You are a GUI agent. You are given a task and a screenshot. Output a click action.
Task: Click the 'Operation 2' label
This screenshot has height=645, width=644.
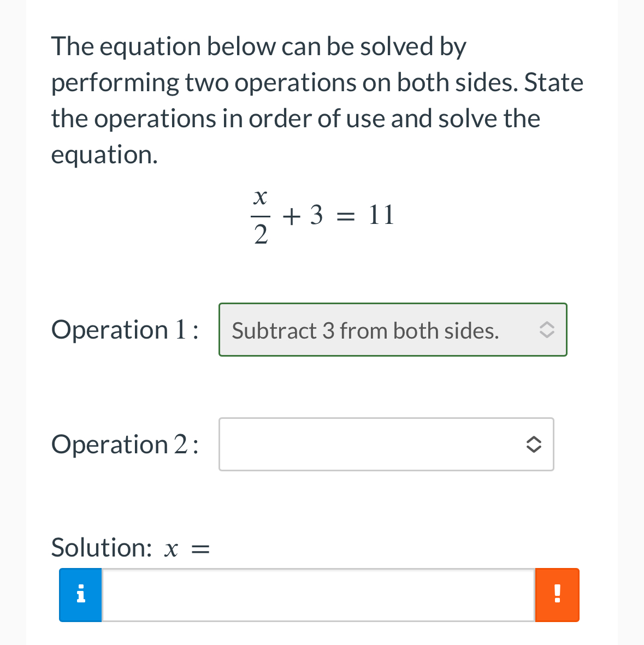tap(124, 445)
